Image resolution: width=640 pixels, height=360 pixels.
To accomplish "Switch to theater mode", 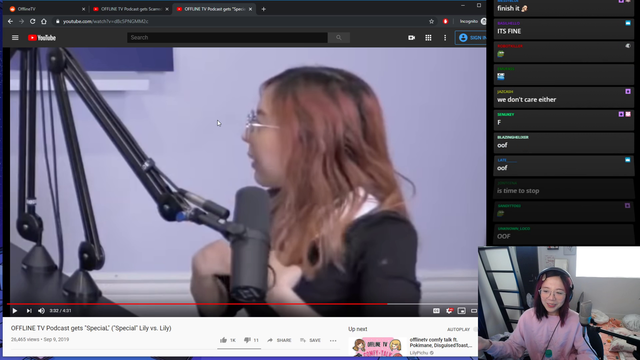I will (474, 311).
